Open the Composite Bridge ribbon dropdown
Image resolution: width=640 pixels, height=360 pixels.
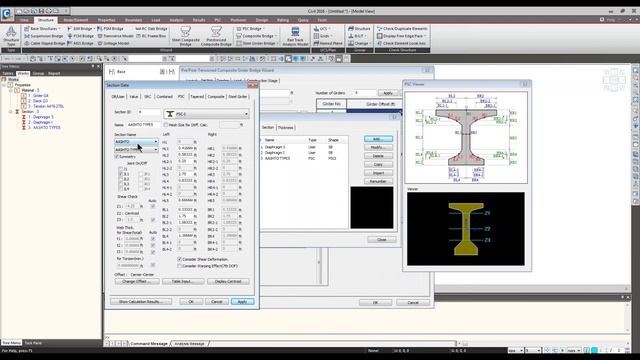[x=256, y=36]
